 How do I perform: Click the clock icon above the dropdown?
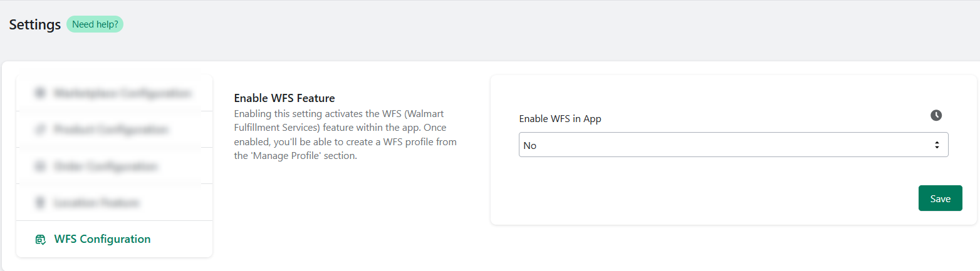[x=936, y=115]
